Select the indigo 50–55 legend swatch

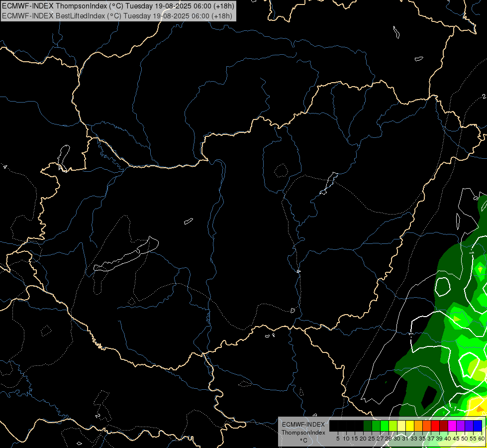[x=469, y=426]
